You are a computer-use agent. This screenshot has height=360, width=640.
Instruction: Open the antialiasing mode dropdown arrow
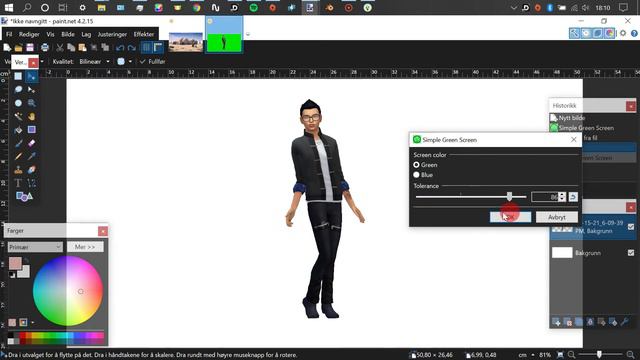(x=130, y=62)
